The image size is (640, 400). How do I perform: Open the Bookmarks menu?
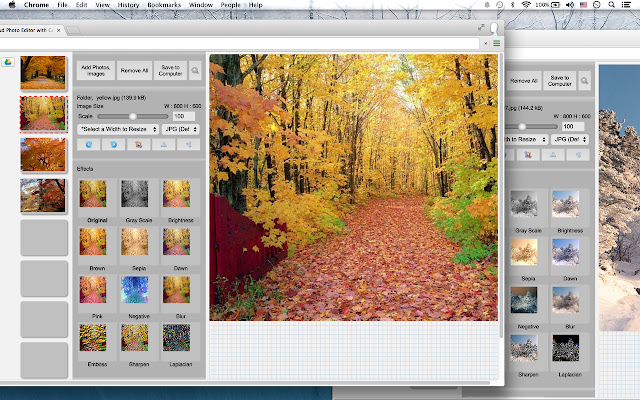click(164, 5)
